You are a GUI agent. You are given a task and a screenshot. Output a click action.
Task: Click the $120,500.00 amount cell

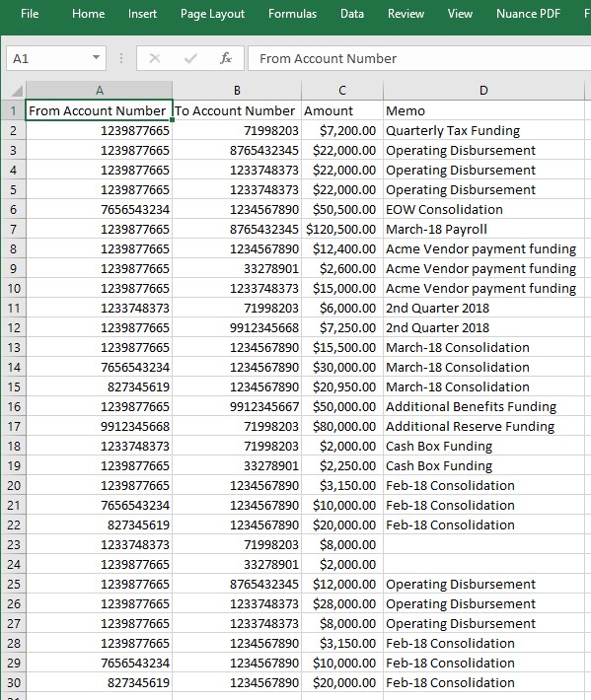click(x=342, y=229)
